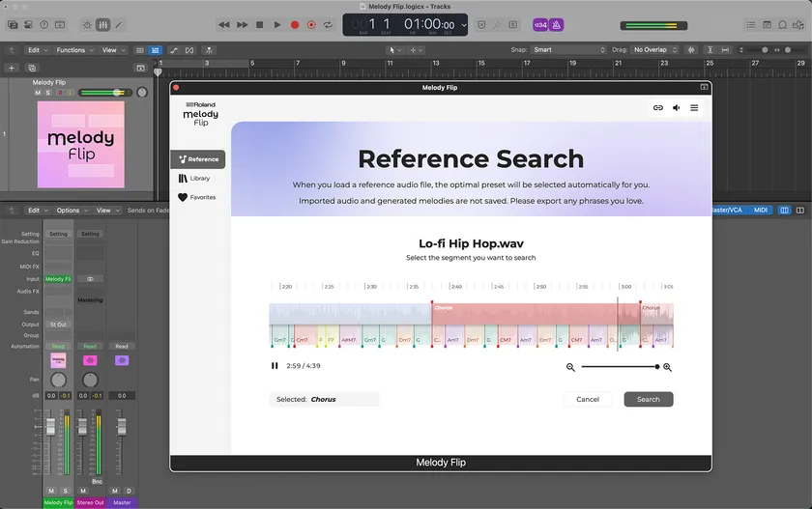Viewport: 812px width, 509px height.
Task: Click St Out output slot
Action: point(58,325)
